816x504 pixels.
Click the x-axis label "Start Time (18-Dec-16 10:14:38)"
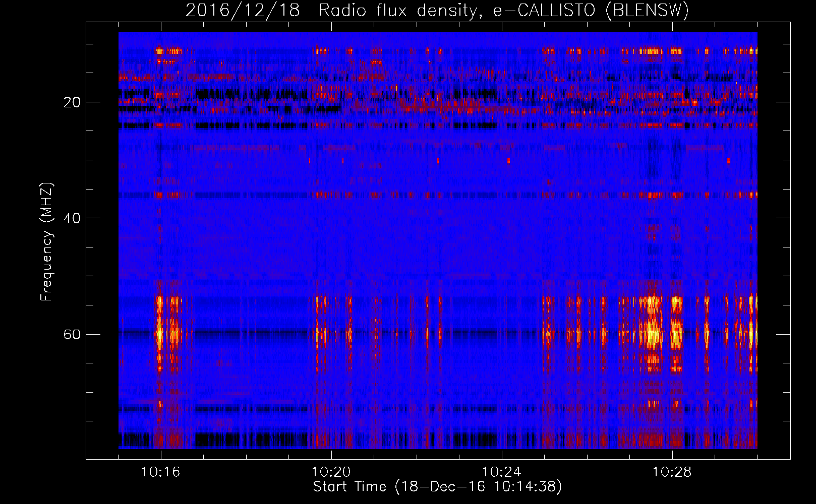coord(437,487)
